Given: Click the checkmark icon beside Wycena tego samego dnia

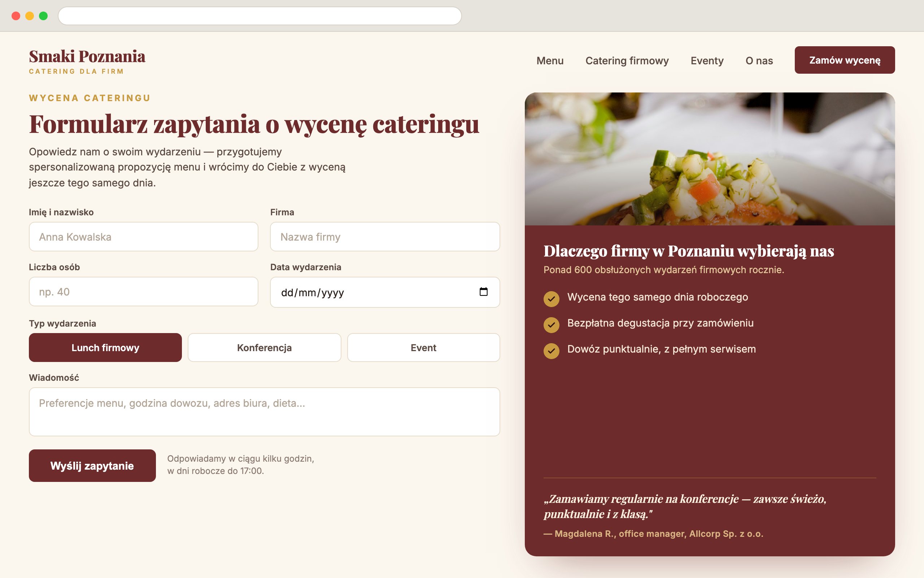Looking at the screenshot, I should pyautogui.click(x=552, y=298).
